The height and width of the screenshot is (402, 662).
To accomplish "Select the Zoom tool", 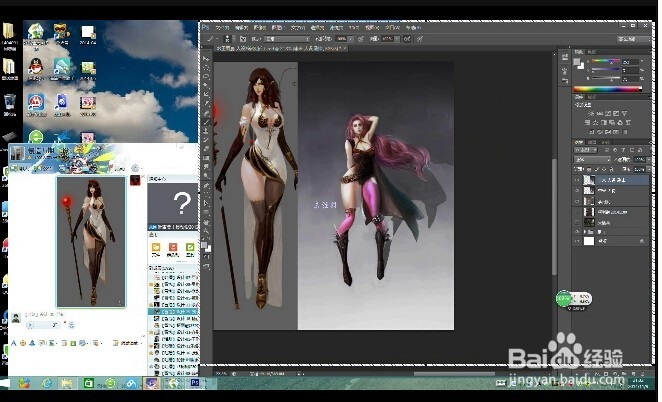I will 207,231.
